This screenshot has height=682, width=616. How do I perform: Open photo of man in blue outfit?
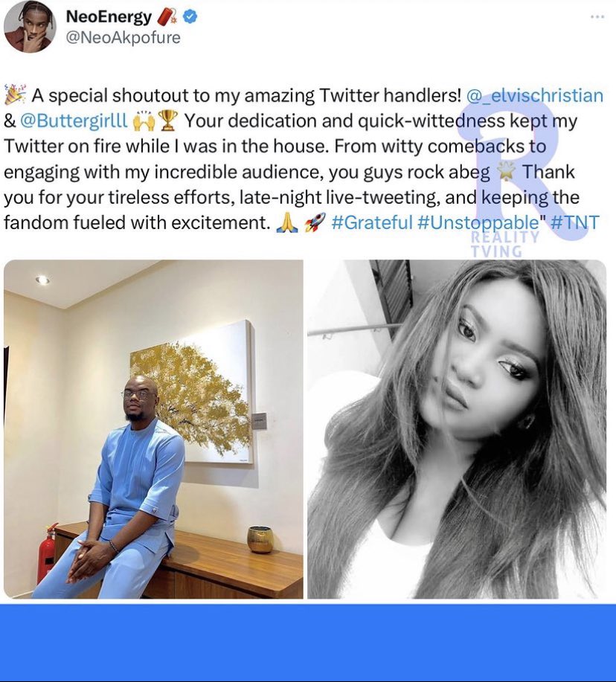coord(153,429)
